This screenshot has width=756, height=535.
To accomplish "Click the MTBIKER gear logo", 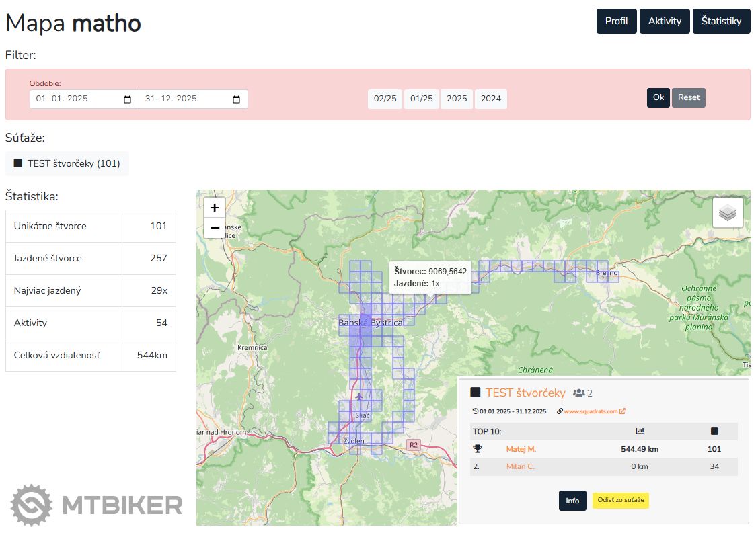I will click(32, 505).
